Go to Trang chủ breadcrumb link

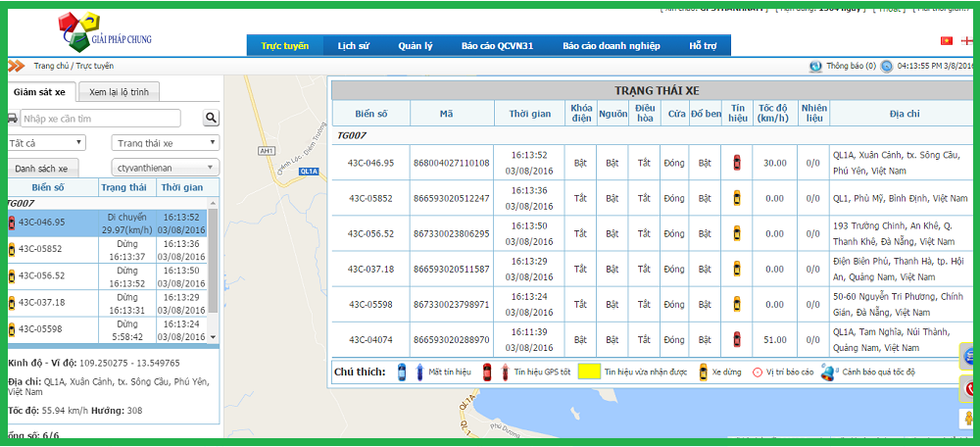pos(51,66)
